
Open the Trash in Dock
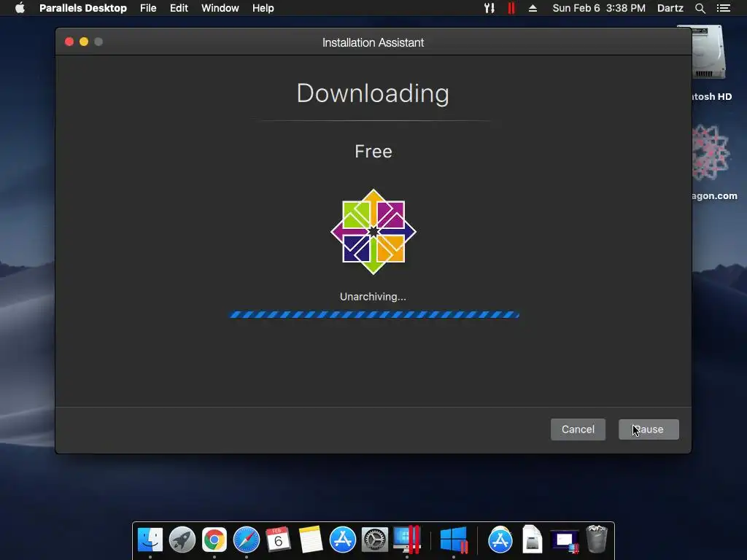pyautogui.click(x=597, y=539)
